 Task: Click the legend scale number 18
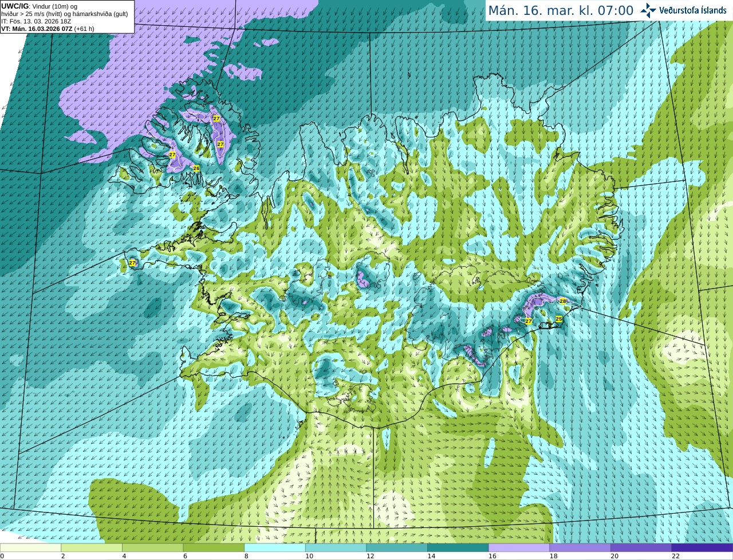[x=554, y=556]
